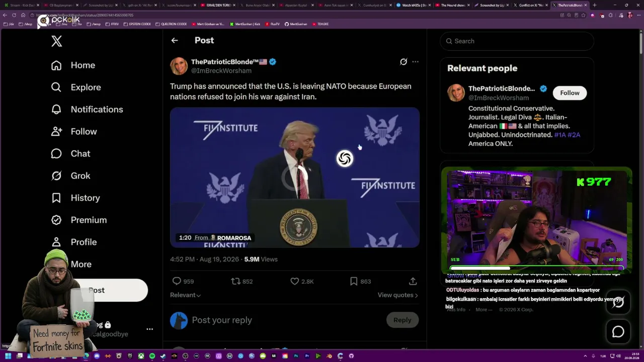
Task: Click the Grok explain icon on the post
Action: [404, 62]
